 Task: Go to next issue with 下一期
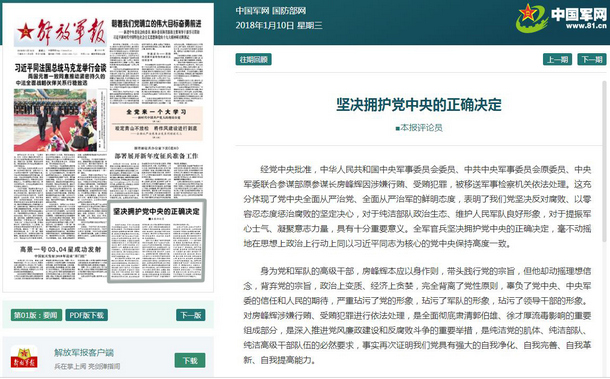592,60
